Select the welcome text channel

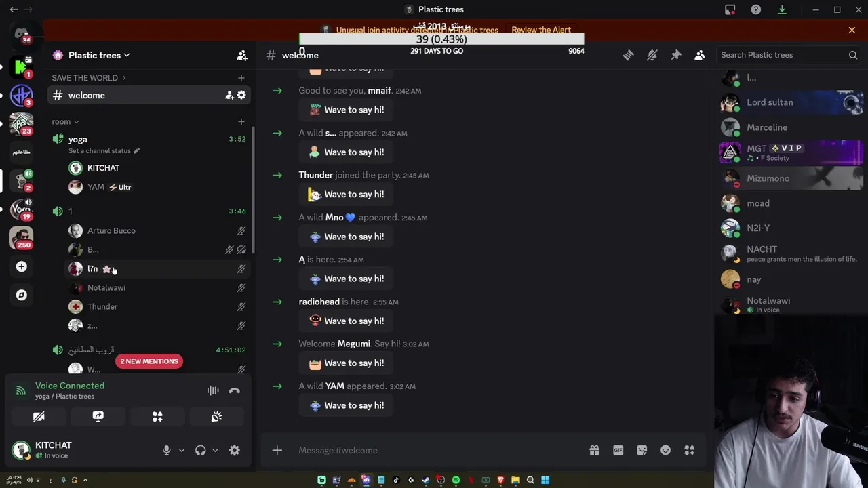pyautogui.click(x=149, y=96)
